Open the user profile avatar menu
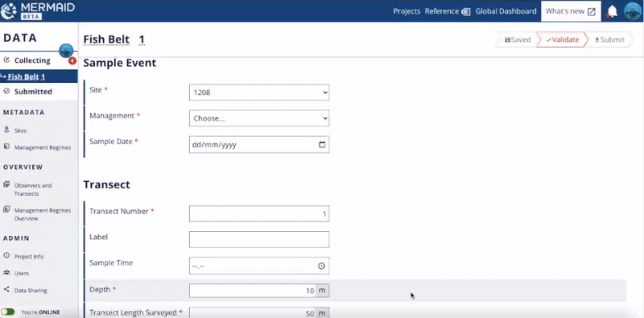The image size is (644, 318). [633, 11]
